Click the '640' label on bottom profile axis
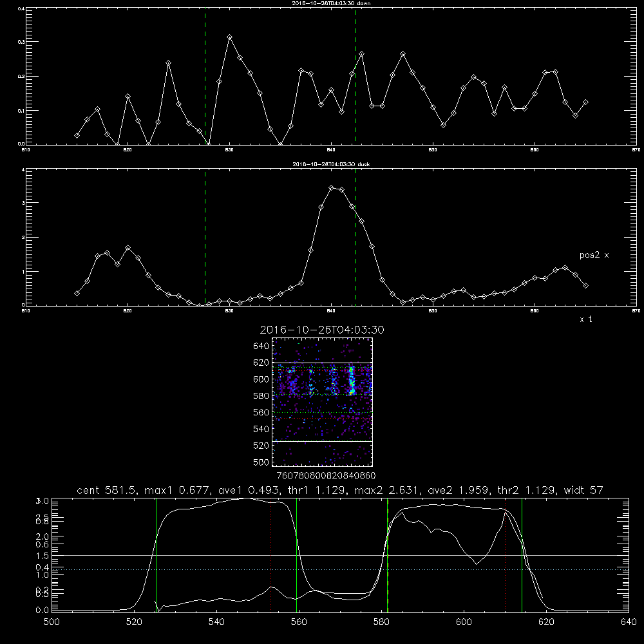Image resolution: width=644 pixels, height=644 pixels. tap(629, 622)
